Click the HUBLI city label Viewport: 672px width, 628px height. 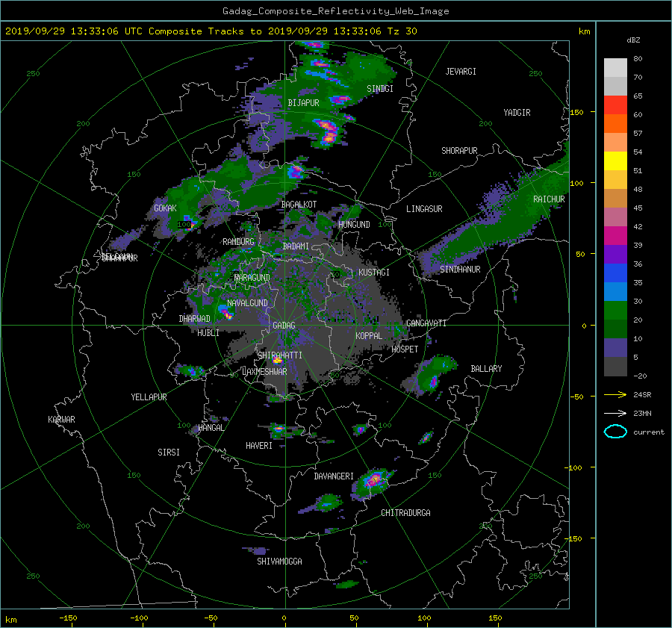208,333
